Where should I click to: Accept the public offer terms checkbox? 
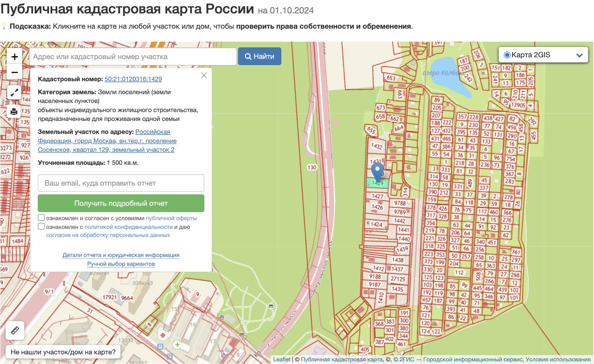pyautogui.click(x=41, y=218)
